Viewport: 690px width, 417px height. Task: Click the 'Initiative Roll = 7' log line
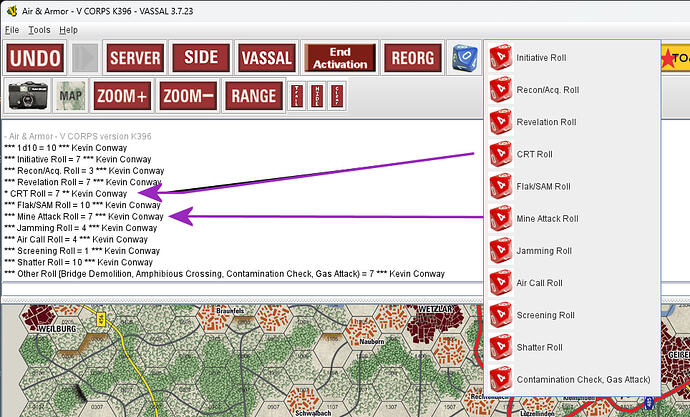77,159
